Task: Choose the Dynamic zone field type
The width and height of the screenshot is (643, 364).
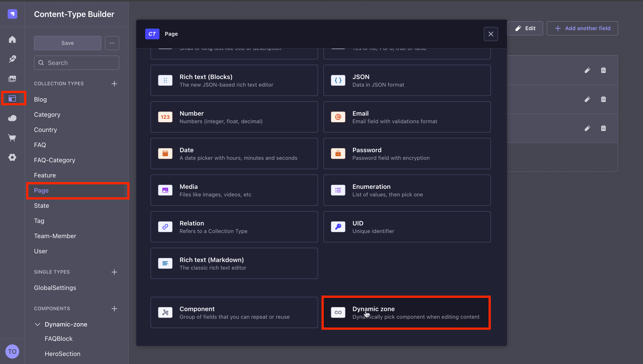Action: 407,312
